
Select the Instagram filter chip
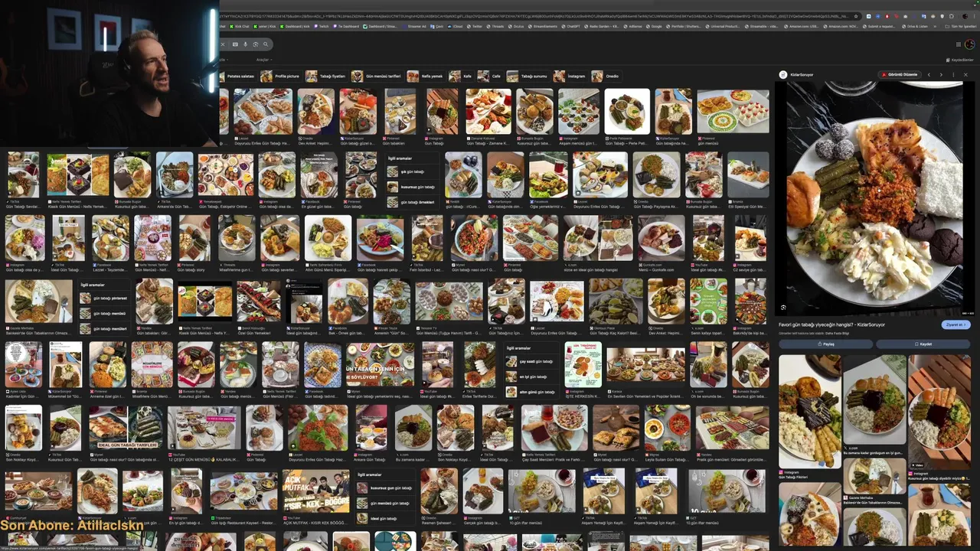point(570,77)
